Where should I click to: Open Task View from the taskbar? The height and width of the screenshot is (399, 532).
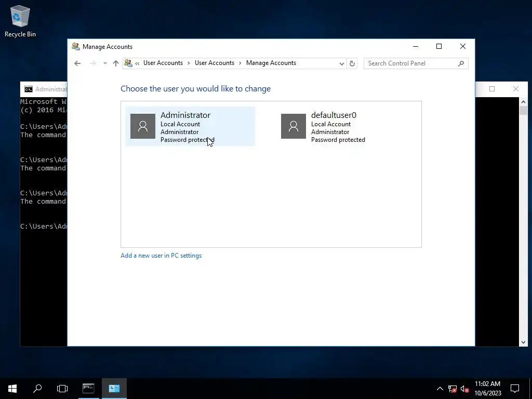coord(62,389)
